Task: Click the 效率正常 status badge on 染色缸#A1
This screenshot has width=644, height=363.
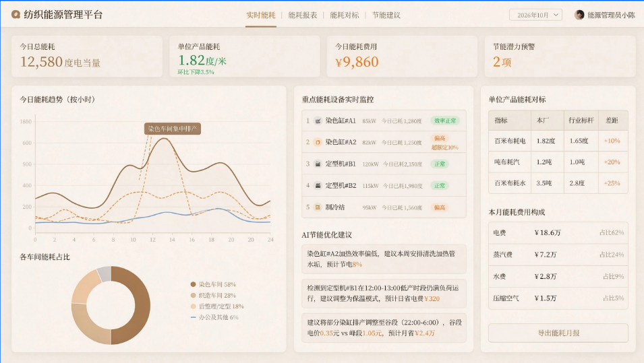Action: tap(445, 121)
